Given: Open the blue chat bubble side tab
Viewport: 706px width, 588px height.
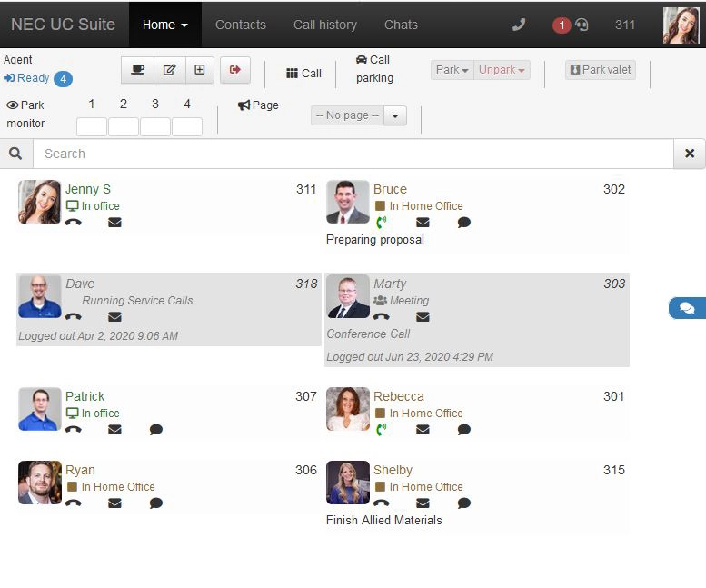Looking at the screenshot, I should 687,308.
